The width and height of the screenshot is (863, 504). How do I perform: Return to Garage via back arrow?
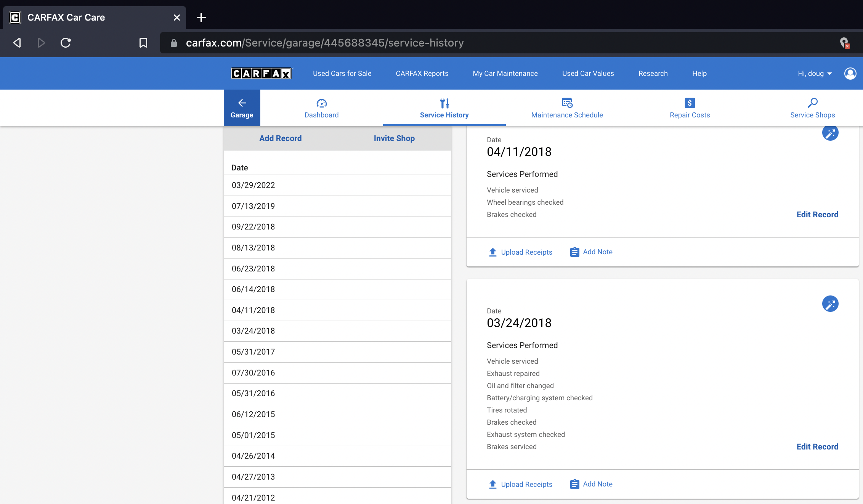click(242, 108)
